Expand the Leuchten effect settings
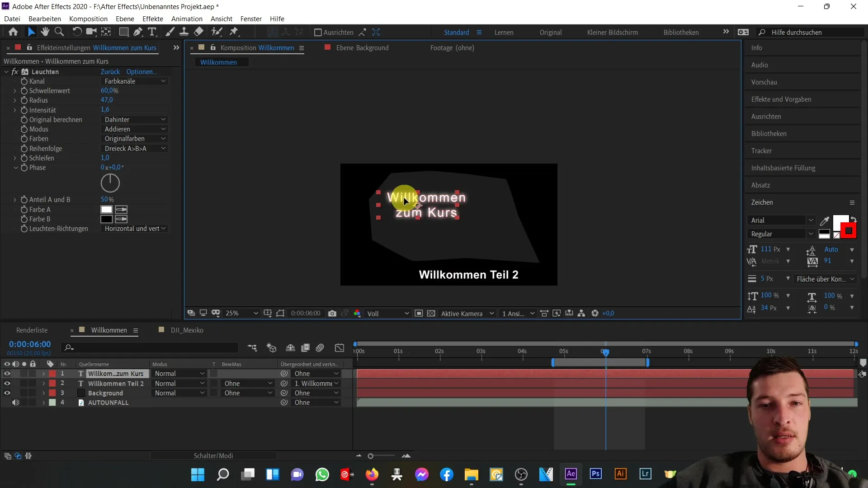The height and width of the screenshot is (488, 868). coord(6,71)
